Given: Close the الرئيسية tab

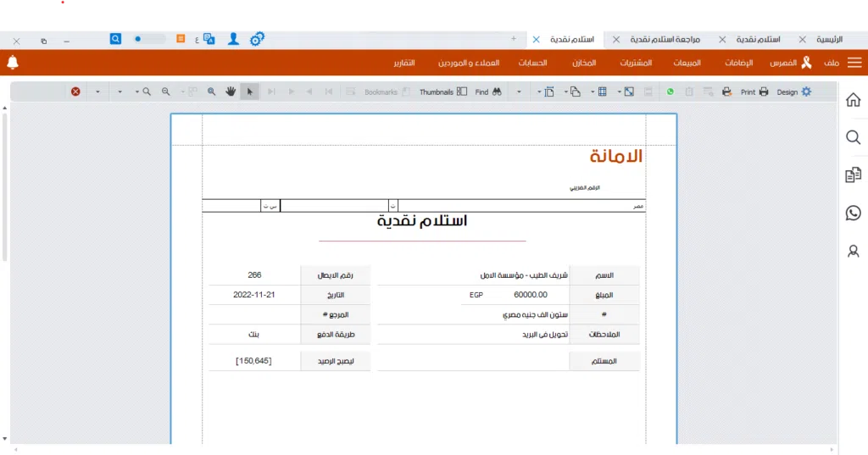Looking at the screenshot, I should (x=802, y=39).
